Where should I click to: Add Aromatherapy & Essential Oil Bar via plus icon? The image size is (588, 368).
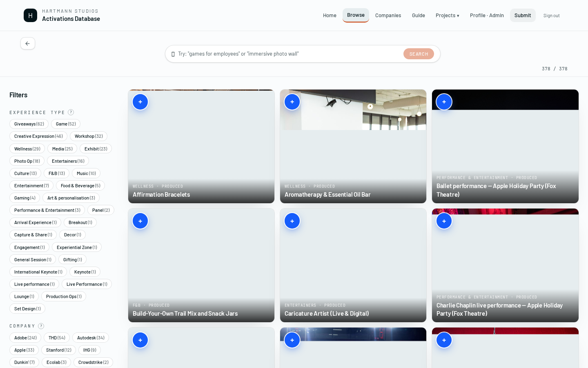(292, 102)
